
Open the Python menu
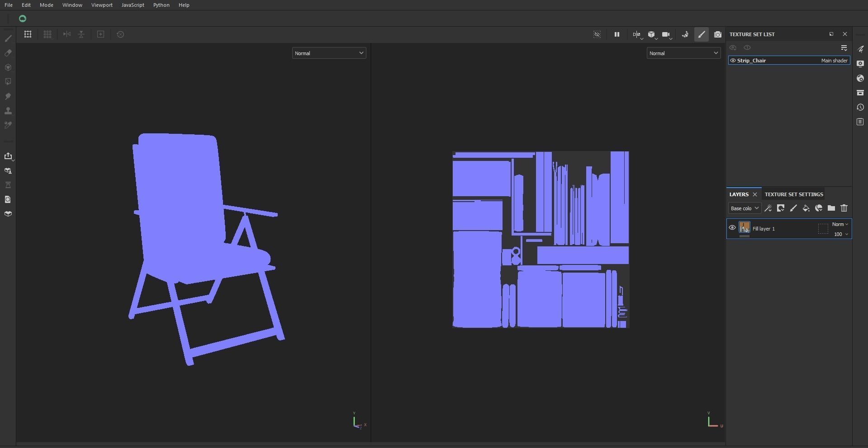tap(161, 5)
